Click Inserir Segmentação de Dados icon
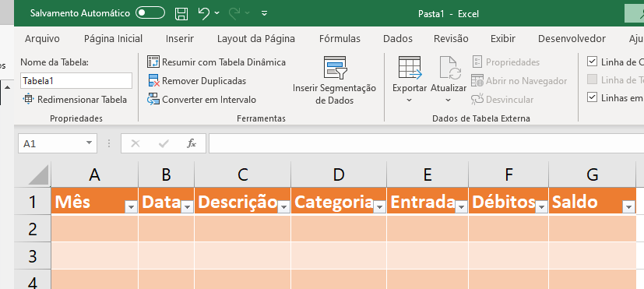644x289 pixels. [x=335, y=68]
